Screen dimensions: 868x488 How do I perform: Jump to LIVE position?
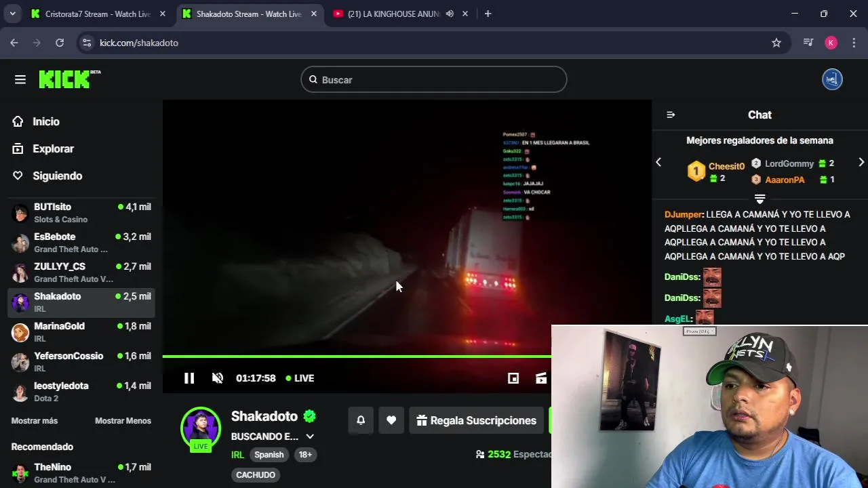click(300, 378)
